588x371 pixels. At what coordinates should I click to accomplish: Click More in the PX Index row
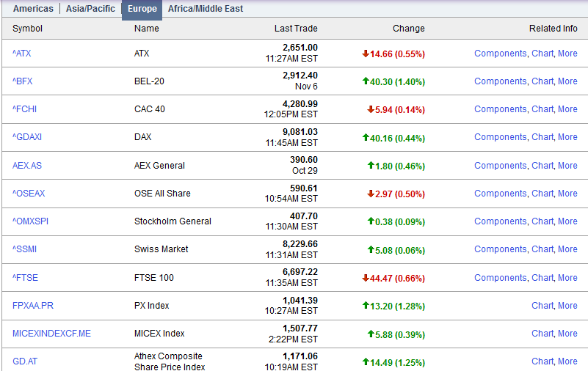[567, 306]
